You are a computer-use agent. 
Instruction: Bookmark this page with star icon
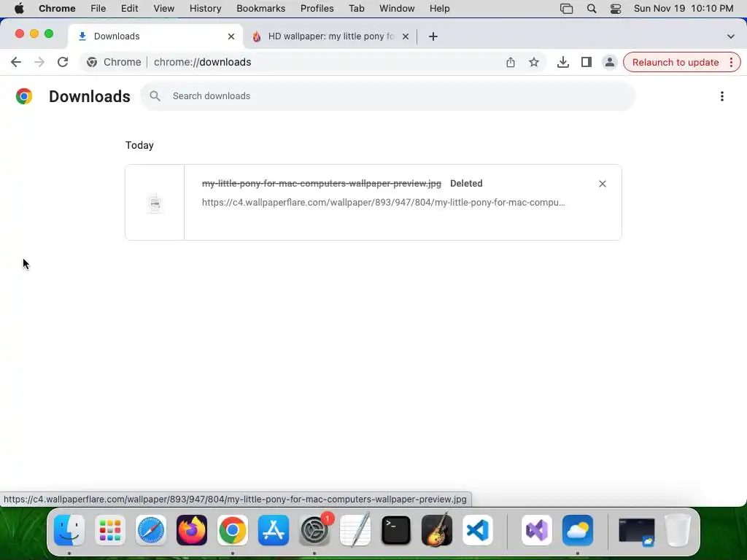(x=533, y=63)
